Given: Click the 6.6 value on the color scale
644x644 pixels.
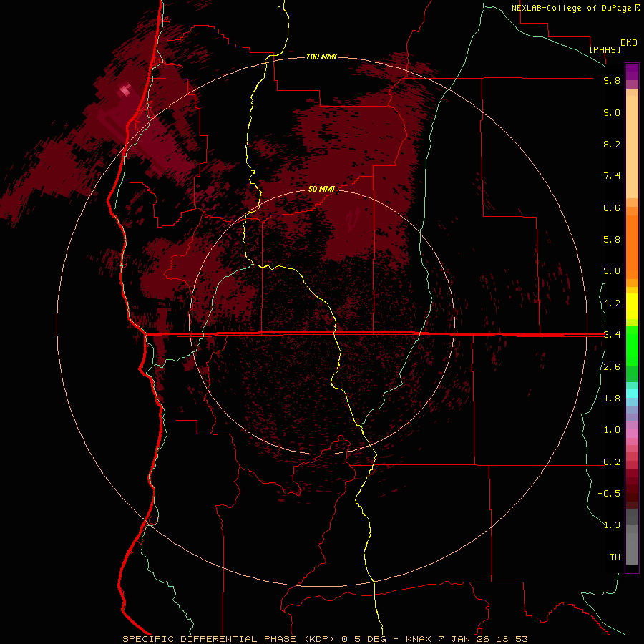Looking at the screenshot, I should (612, 208).
